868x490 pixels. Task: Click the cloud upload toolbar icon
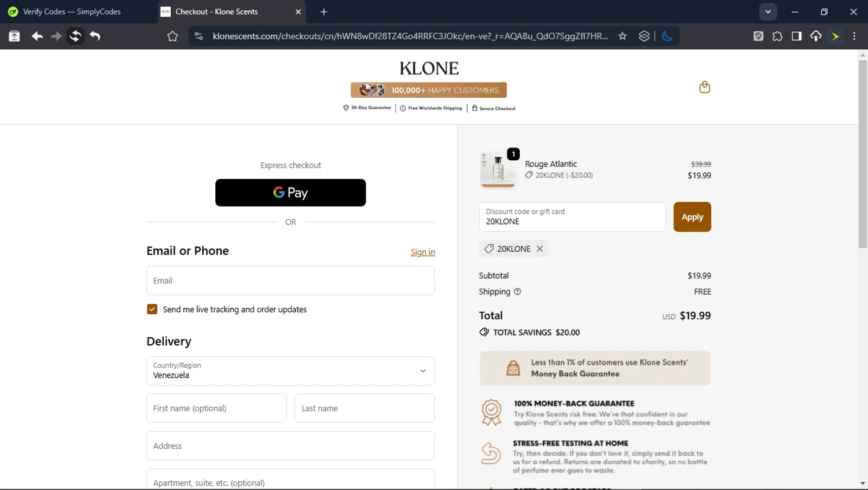coord(816,36)
